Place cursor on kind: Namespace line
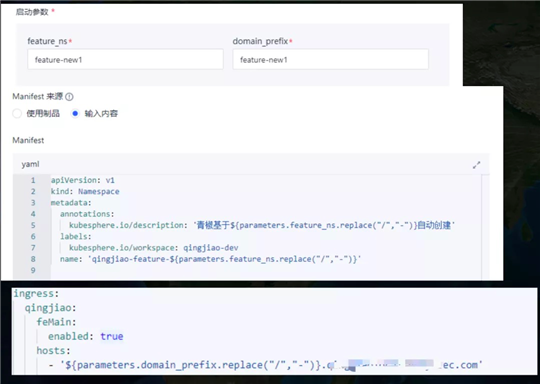The height and width of the screenshot is (384, 540). coord(85,191)
